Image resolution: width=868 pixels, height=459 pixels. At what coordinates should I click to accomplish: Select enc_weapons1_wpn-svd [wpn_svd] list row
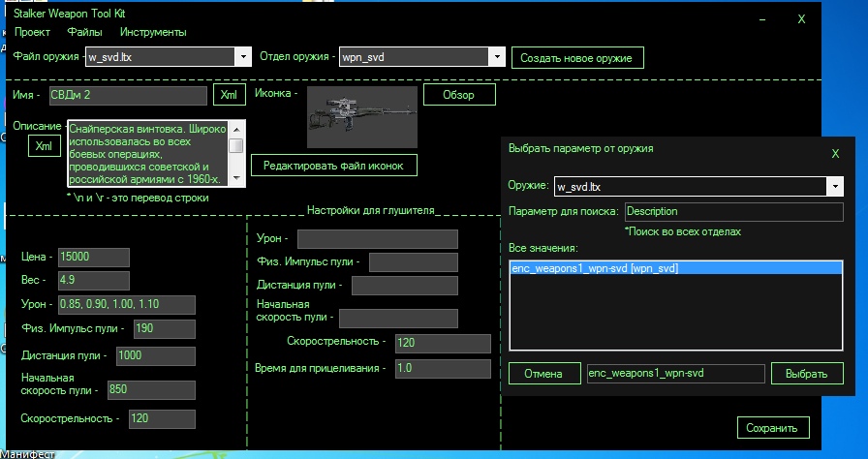[676, 269]
